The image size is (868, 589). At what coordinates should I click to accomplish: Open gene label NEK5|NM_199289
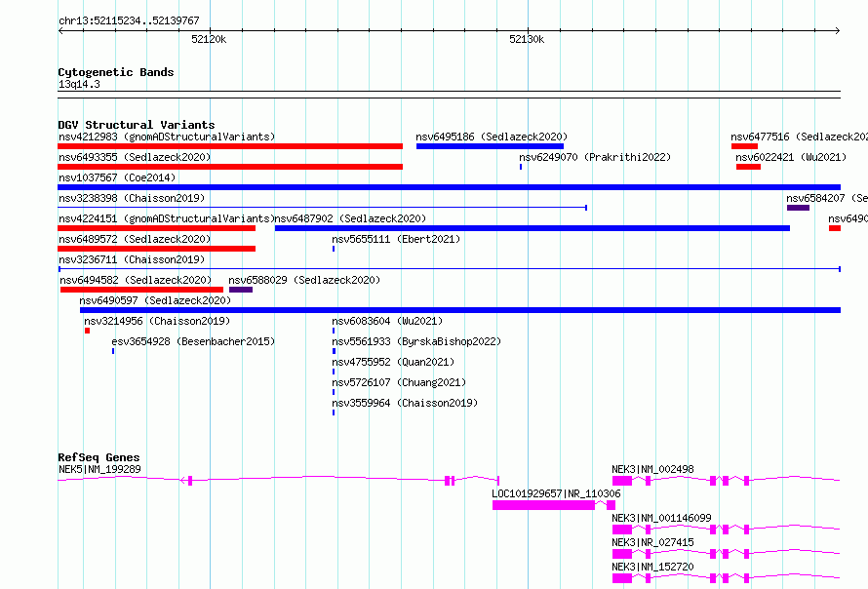(99, 469)
